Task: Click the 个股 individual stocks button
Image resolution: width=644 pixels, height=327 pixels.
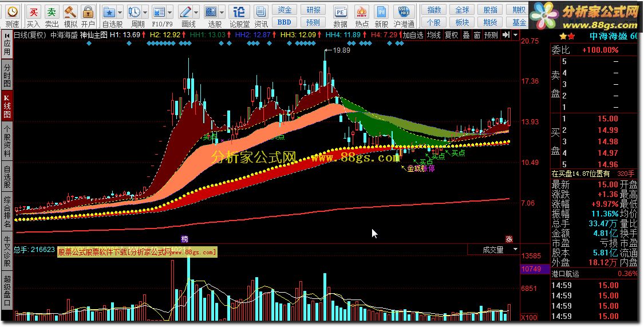Action: tap(434, 22)
